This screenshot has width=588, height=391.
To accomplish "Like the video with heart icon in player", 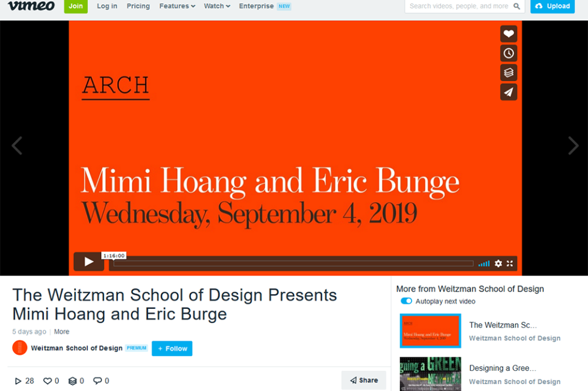I will pyautogui.click(x=508, y=34).
